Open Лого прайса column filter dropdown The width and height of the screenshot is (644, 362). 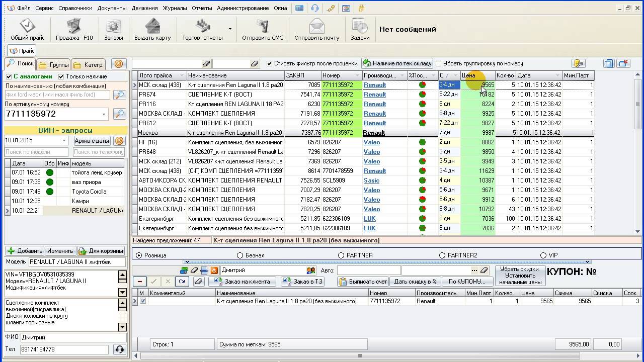click(182, 75)
